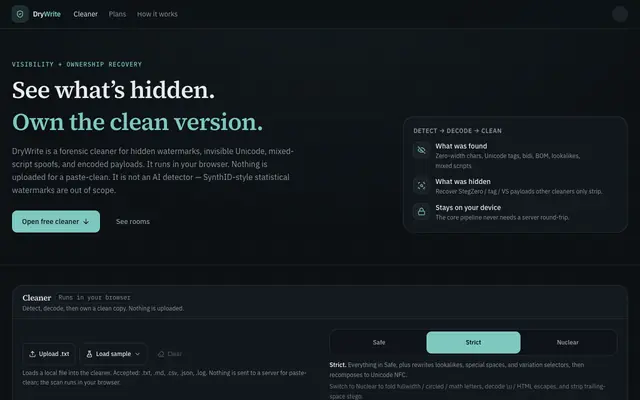Click the Cleaner panel heading
The height and width of the screenshot is (400, 640).
pyautogui.click(x=37, y=298)
